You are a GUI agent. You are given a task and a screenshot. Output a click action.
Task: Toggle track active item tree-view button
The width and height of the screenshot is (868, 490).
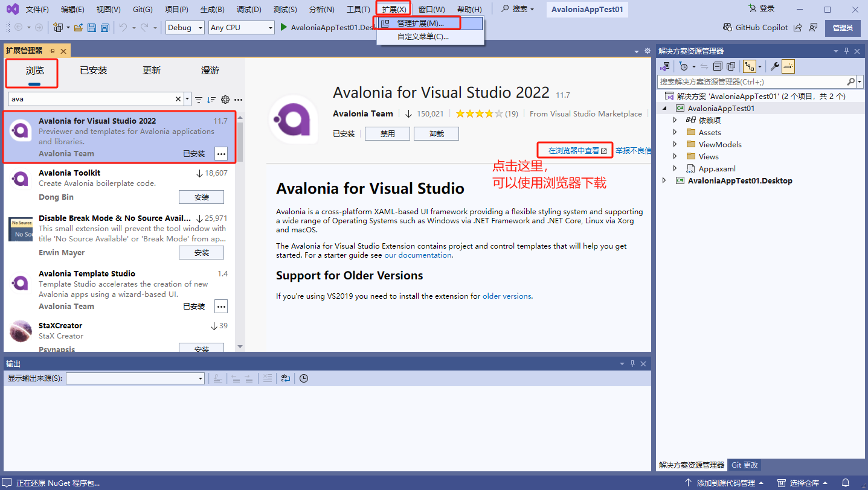coord(750,66)
